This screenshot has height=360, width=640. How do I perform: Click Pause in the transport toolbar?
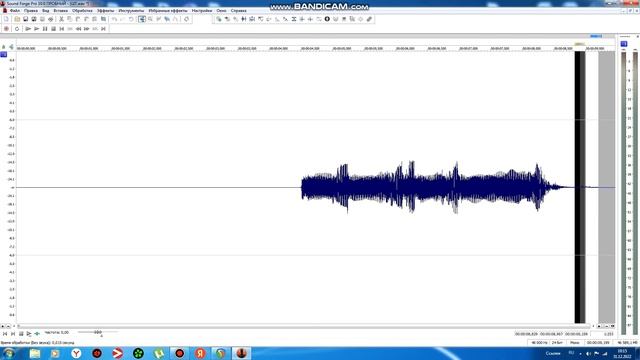(45, 29)
